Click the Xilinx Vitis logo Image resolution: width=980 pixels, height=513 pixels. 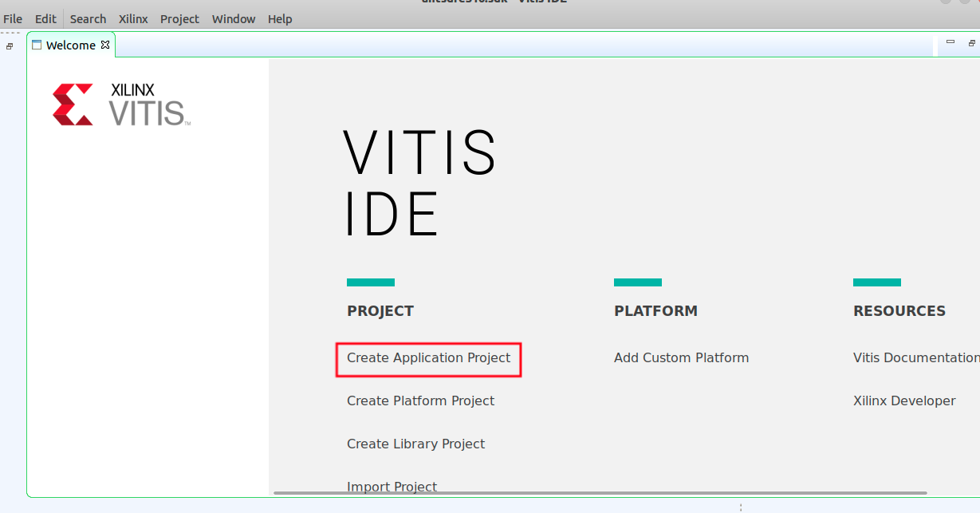point(121,105)
